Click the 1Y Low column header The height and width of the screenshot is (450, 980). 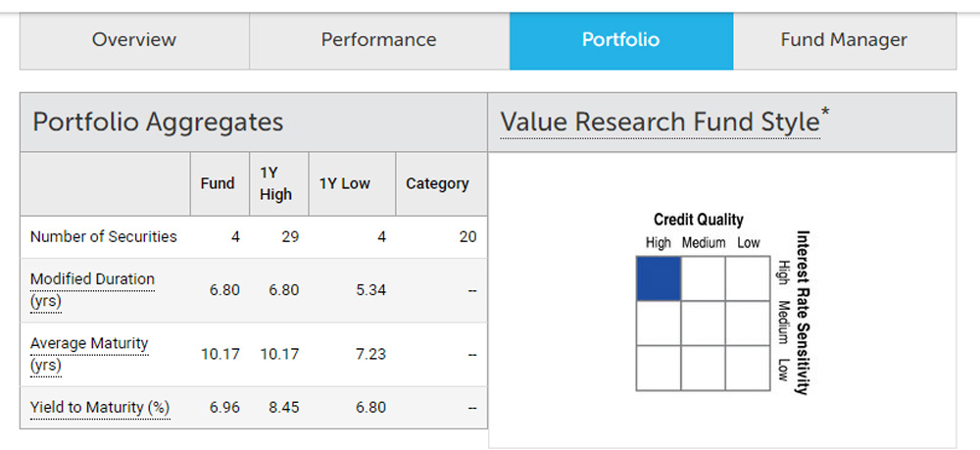click(342, 183)
